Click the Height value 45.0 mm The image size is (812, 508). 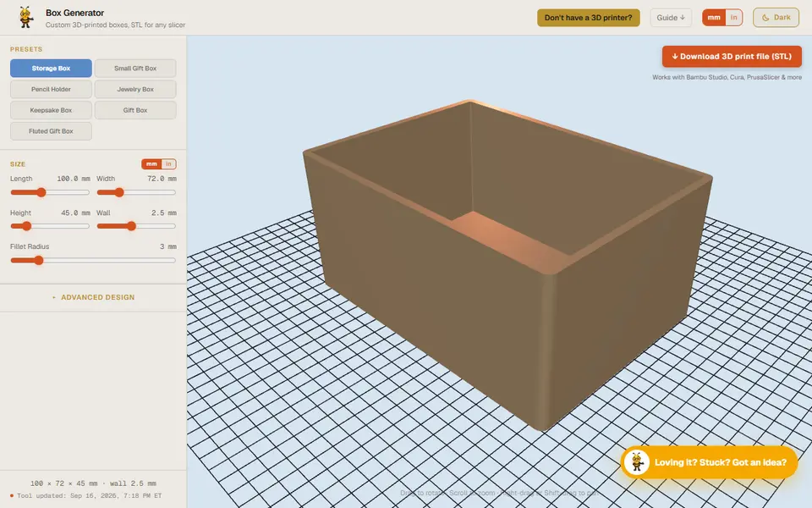pyautogui.click(x=75, y=213)
